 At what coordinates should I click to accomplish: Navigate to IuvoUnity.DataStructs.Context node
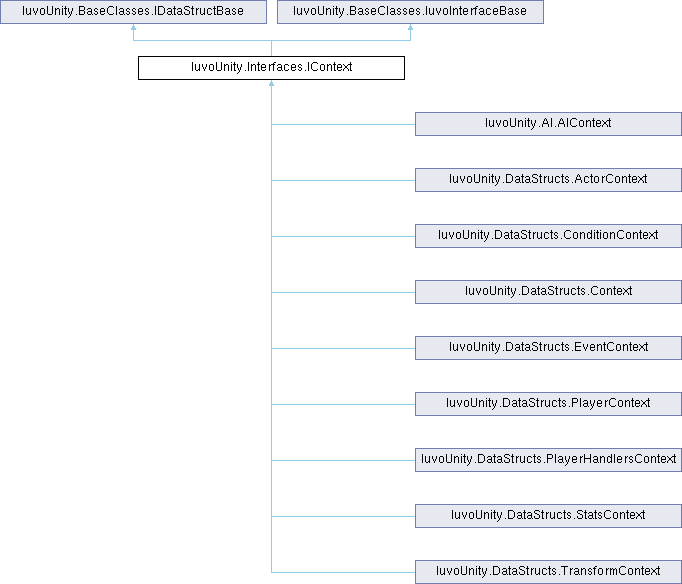[x=548, y=292]
